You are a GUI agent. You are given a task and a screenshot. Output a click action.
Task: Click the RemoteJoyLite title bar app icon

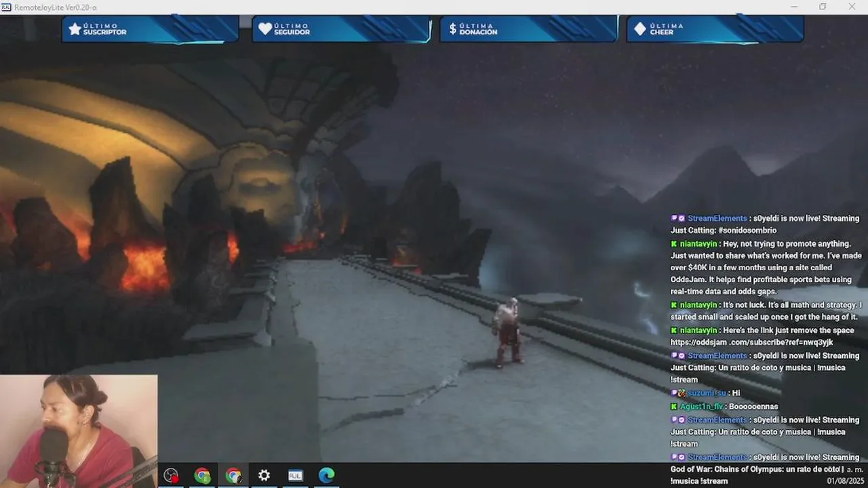(x=5, y=7)
